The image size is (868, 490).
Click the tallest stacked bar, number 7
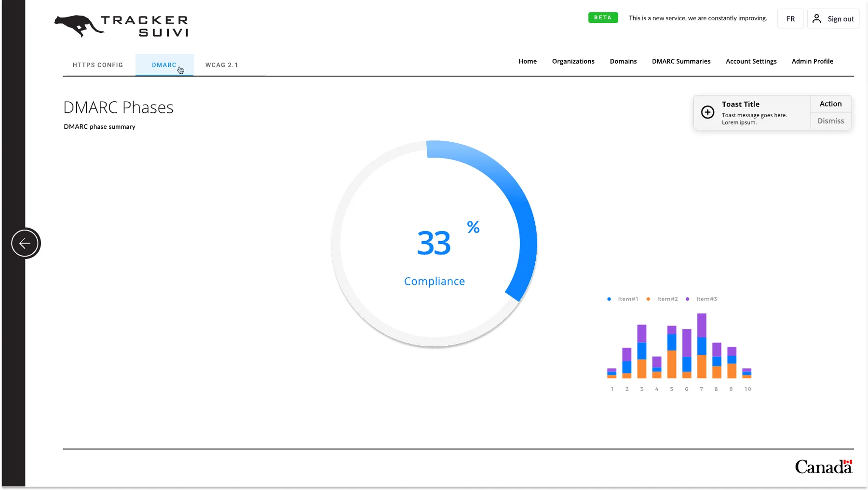click(702, 346)
